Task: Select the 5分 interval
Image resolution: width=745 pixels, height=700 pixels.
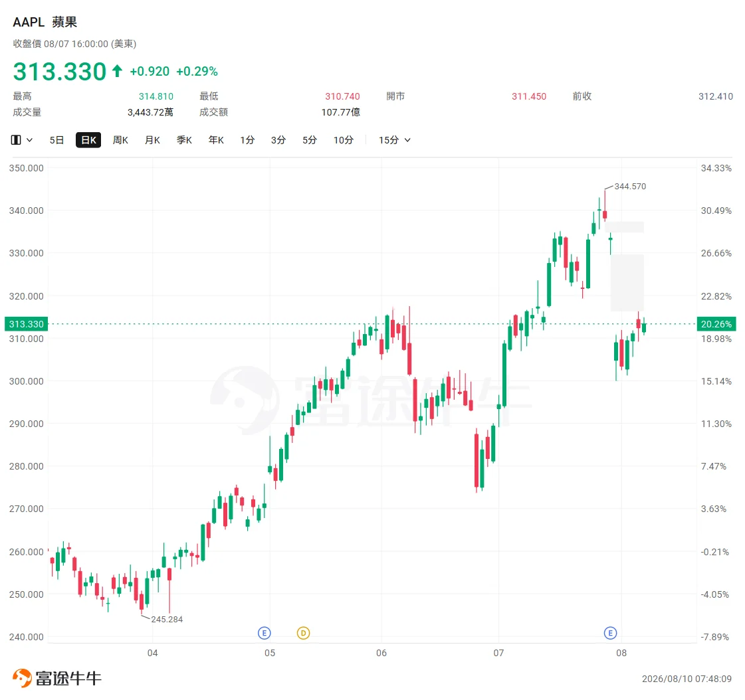Action: 310,140
